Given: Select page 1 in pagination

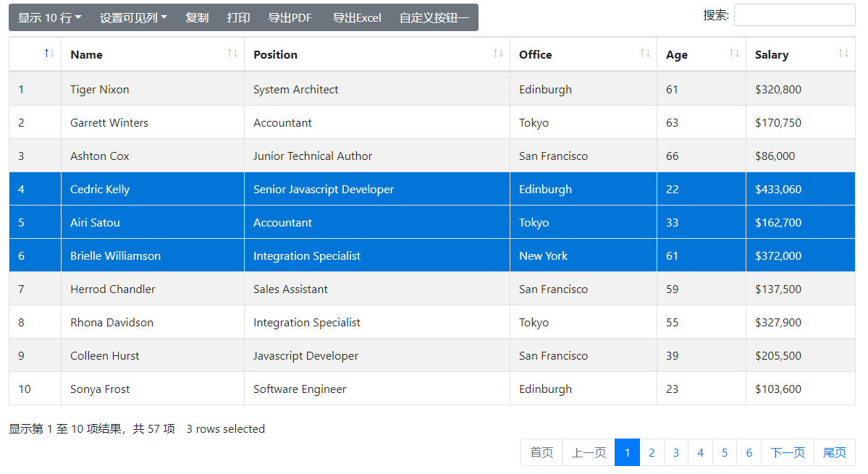Looking at the screenshot, I should coord(627,452).
